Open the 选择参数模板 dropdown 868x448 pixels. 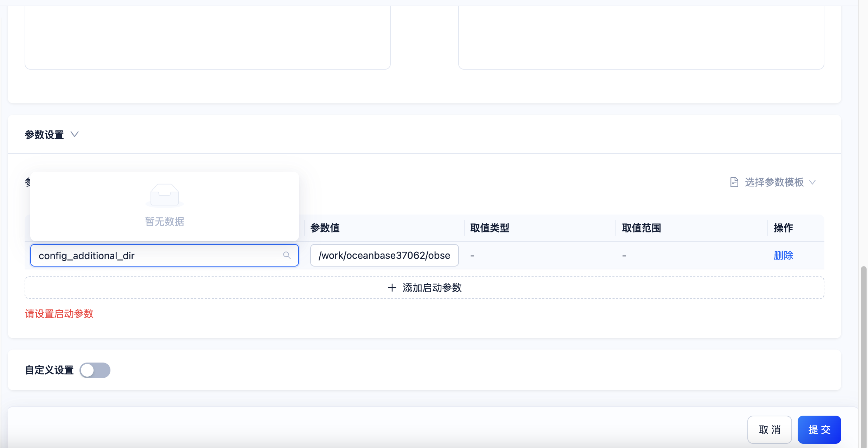[773, 182]
